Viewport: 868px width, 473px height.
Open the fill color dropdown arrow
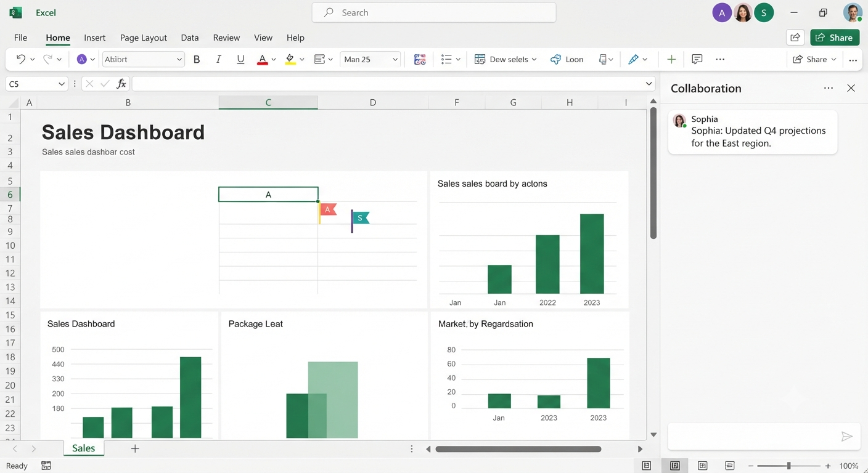coord(301,60)
